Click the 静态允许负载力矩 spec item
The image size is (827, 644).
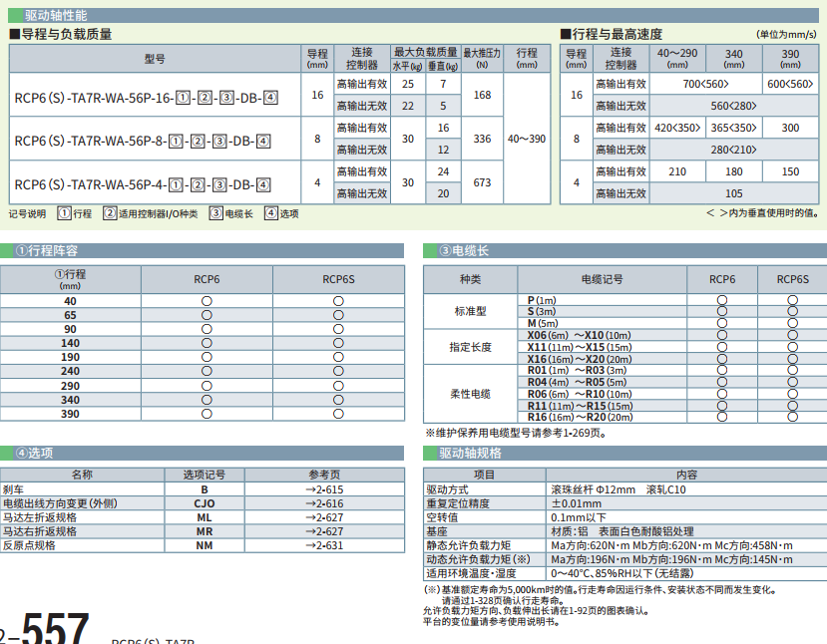468,545
